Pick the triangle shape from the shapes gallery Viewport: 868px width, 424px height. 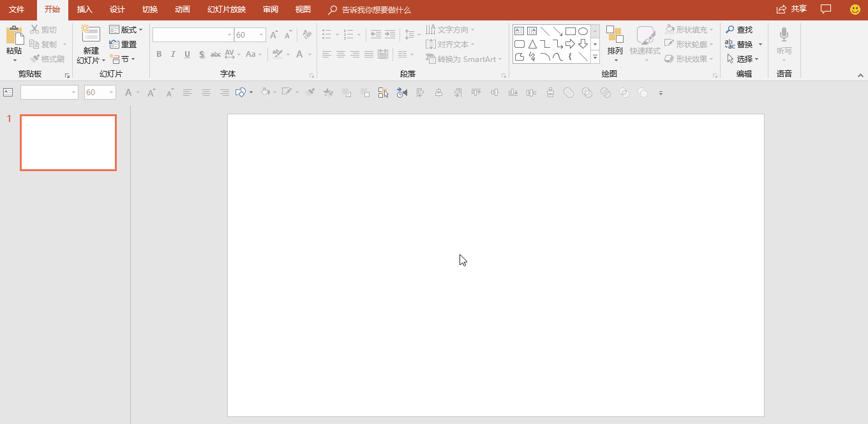click(532, 44)
